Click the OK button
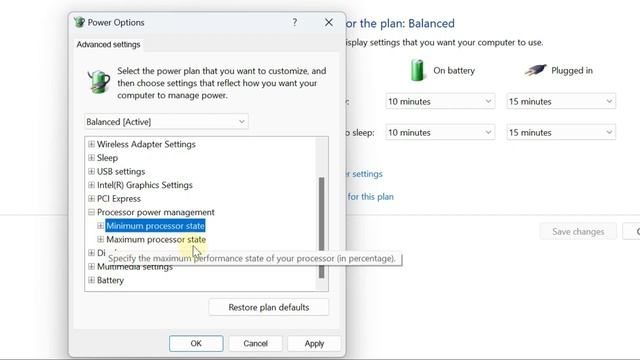The image size is (640, 360). pos(196,343)
